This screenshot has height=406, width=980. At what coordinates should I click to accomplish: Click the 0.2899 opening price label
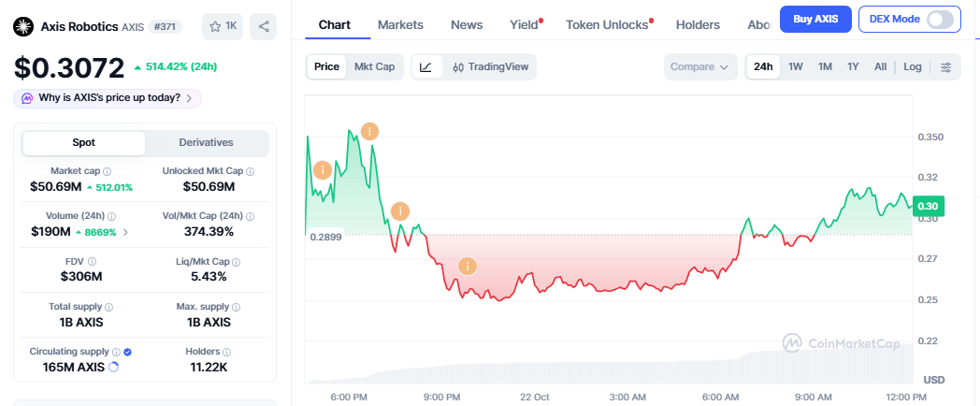point(325,237)
